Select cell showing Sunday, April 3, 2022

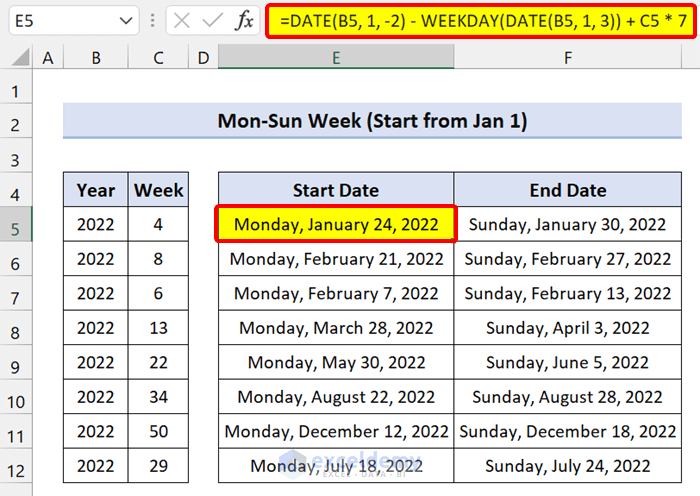pyautogui.click(x=567, y=328)
